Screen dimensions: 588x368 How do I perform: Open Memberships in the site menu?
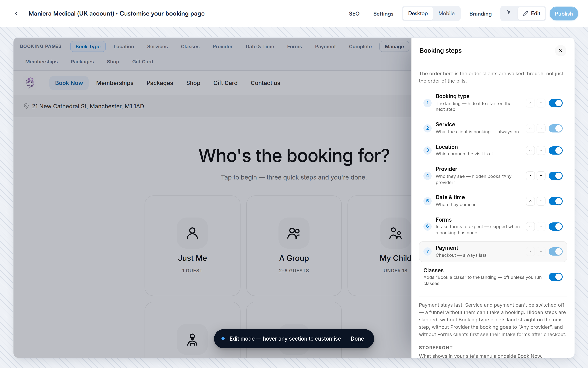click(x=115, y=83)
